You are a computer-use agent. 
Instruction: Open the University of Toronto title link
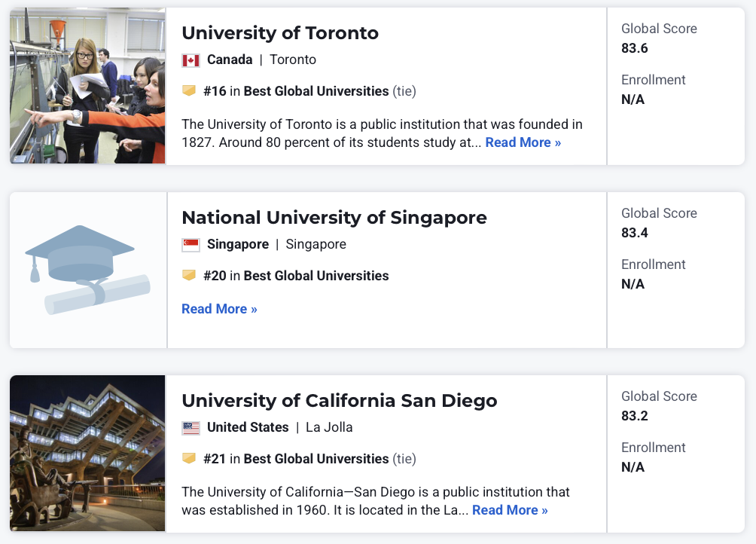tap(279, 33)
